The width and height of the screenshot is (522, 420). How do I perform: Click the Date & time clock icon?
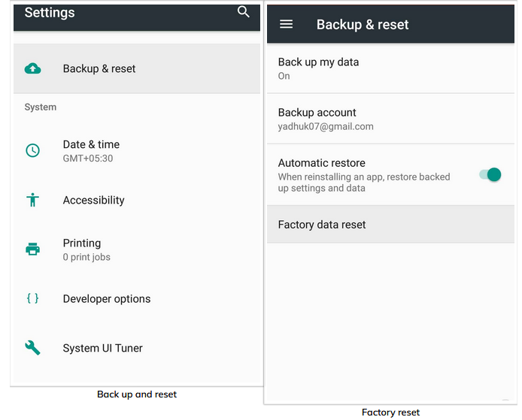tap(33, 150)
